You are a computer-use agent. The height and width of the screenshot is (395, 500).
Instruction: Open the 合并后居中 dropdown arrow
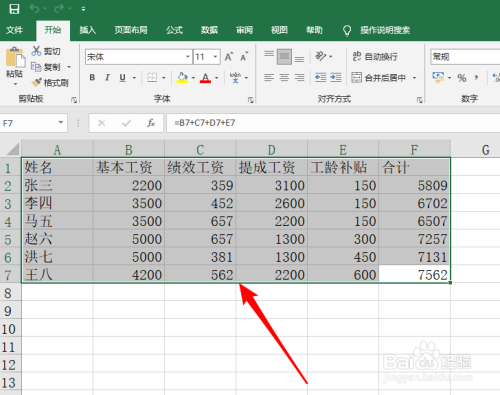point(415,78)
